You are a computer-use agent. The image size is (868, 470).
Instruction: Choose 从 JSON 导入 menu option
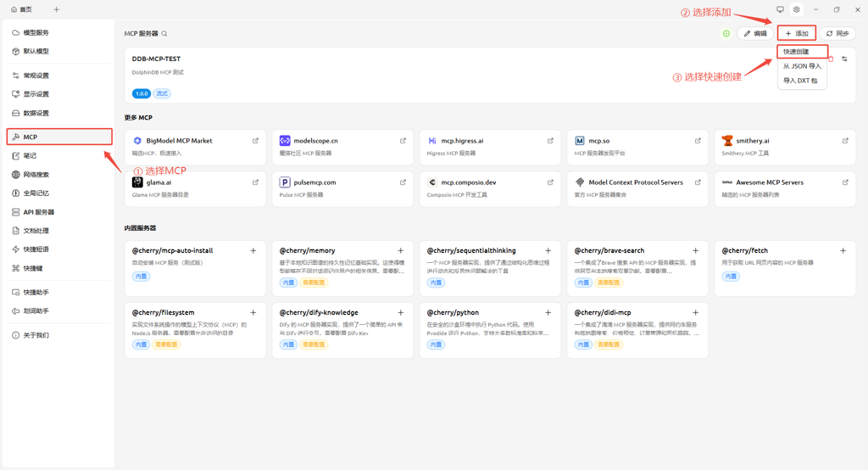pyautogui.click(x=801, y=66)
